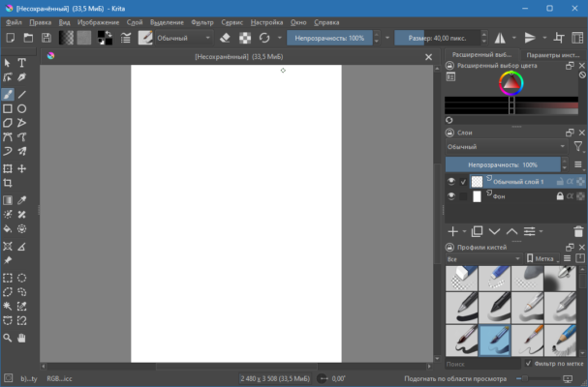Toggle vertical mirror tool
The width and height of the screenshot is (588, 387).
tap(530, 38)
